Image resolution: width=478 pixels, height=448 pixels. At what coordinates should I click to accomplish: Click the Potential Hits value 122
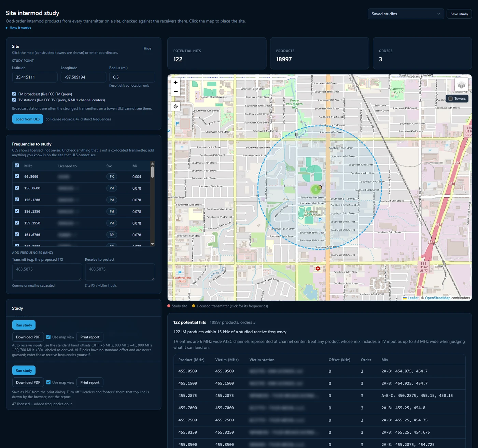click(178, 59)
